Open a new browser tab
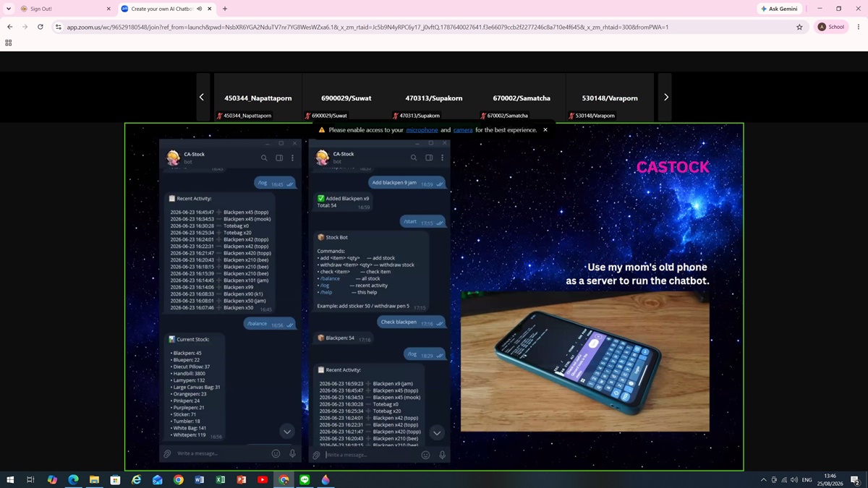 [225, 9]
